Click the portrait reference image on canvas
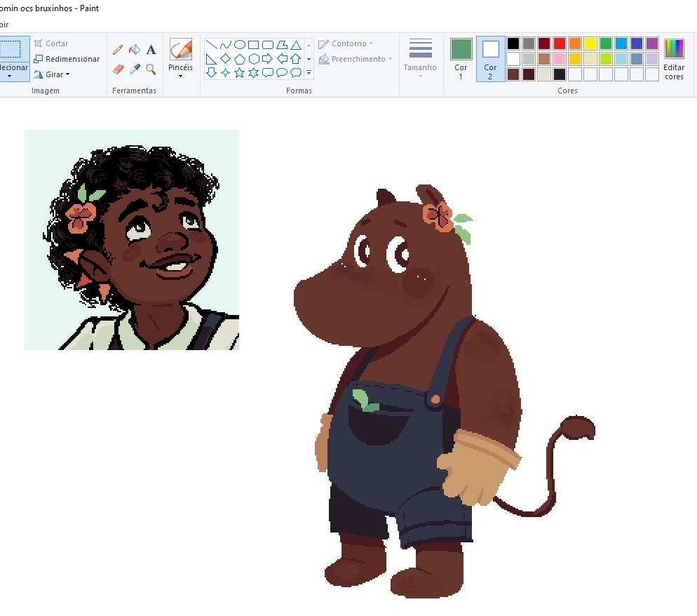 [x=132, y=239]
